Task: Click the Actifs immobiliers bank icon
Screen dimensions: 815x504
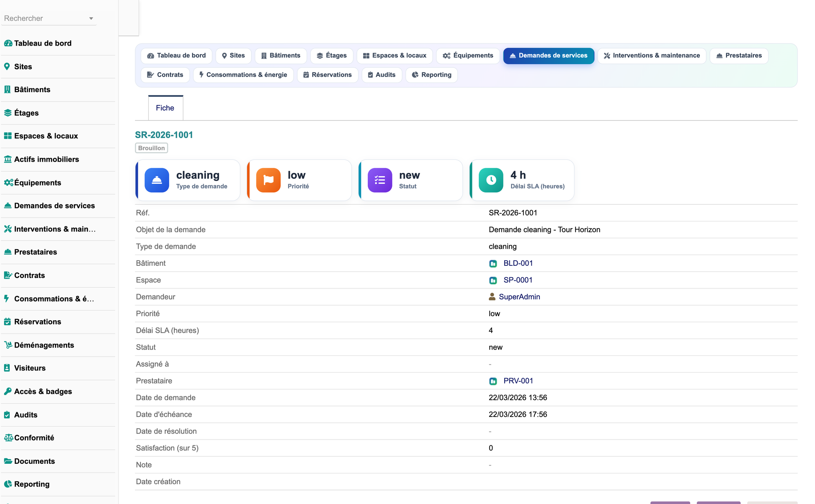Action: pyautogui.click(x=8, y=159)
